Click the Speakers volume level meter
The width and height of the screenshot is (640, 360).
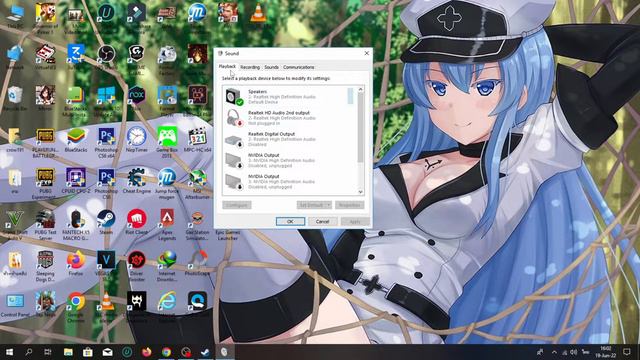pyautogui.click(x=350, y=96)
